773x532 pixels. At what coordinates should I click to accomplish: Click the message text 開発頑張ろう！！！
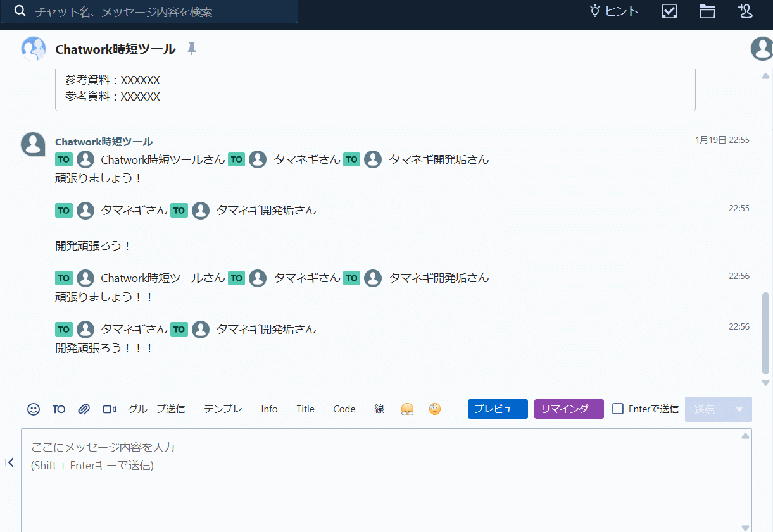(x=104, y=348)
